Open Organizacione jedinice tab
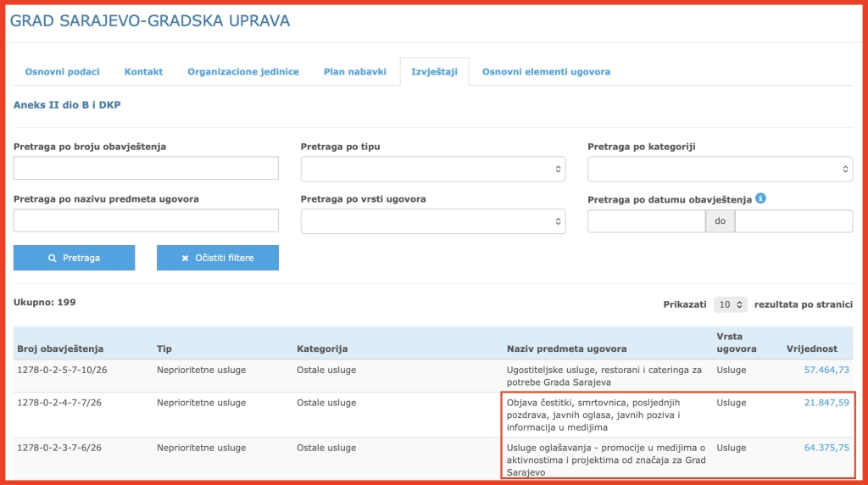The height and width of the screenshot is (485, 868). coord(243,71)
